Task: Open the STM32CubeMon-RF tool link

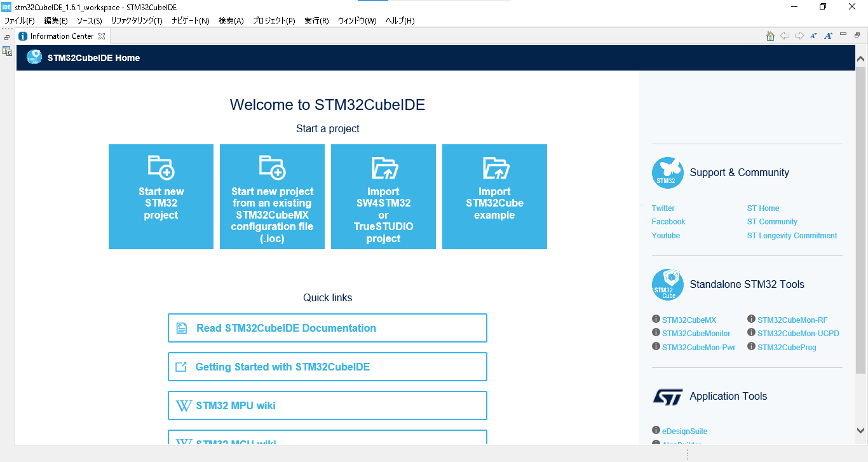Action: 792,320
